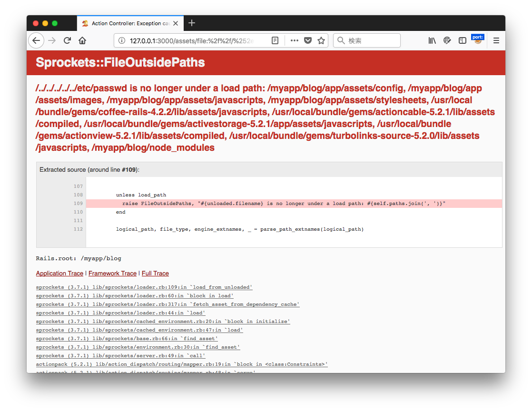Open the port extension icon
This screenshot has height=411, width=532.
click(478, 39)
